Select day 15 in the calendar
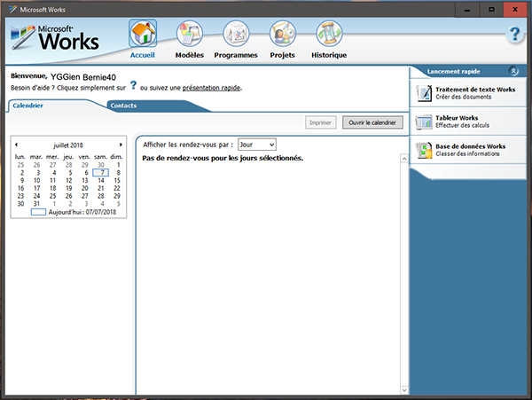This screenshot has width=532, height=400. click(x=117, y=181)
